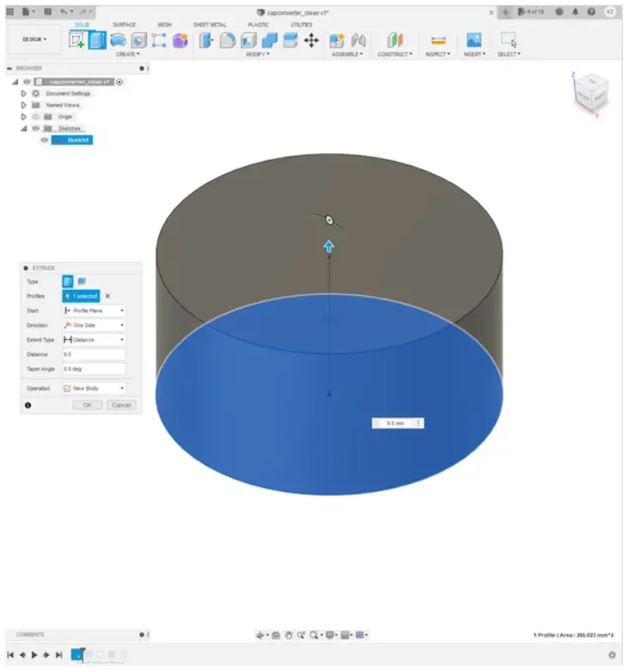Select the solid Extrude type button

(x=68, y=281)
